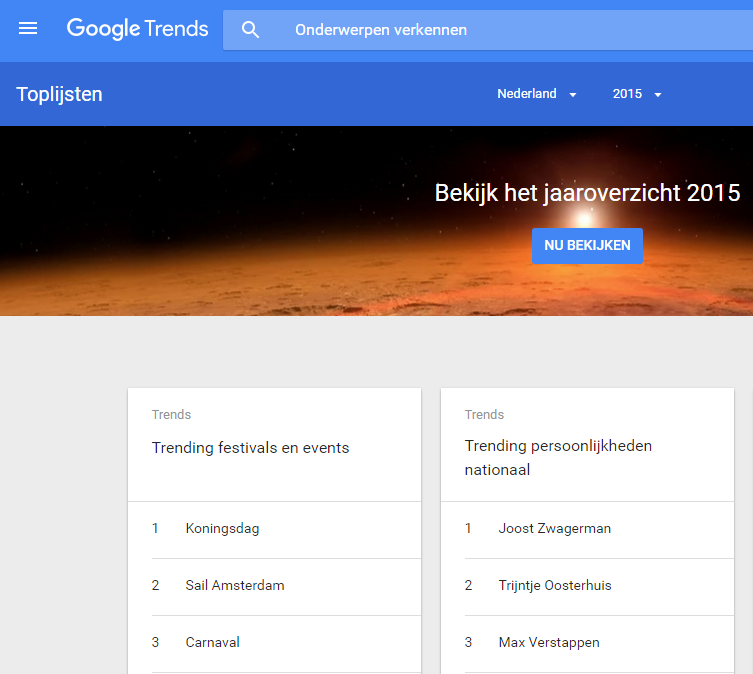
Task: Expand the Nederland country dropdown
Action: coord(536,94)
